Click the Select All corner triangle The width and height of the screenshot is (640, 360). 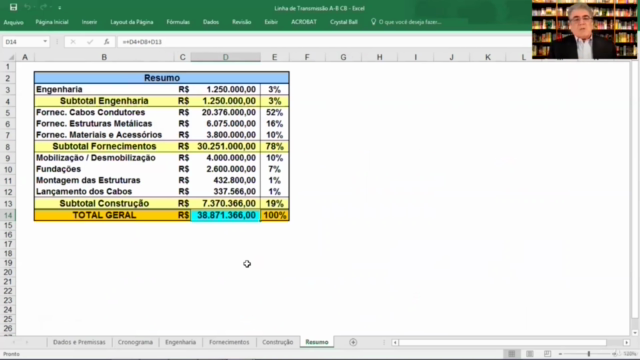[11, 58]
